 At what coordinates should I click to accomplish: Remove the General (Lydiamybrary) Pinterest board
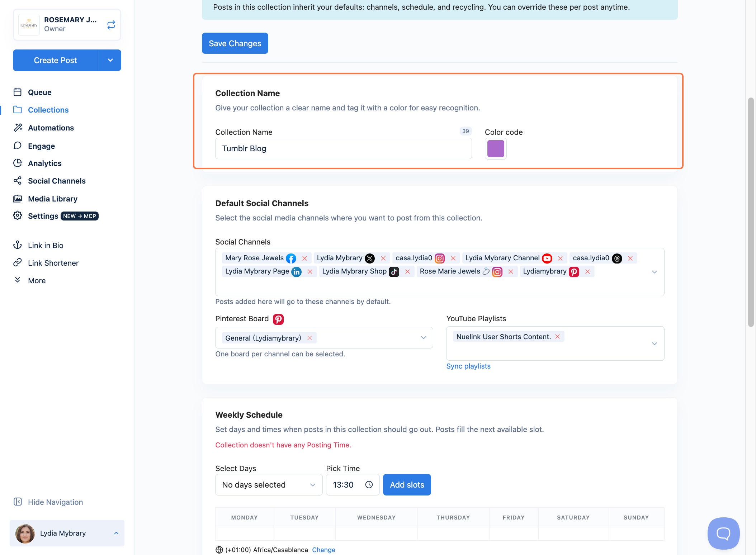coord(310,338)
